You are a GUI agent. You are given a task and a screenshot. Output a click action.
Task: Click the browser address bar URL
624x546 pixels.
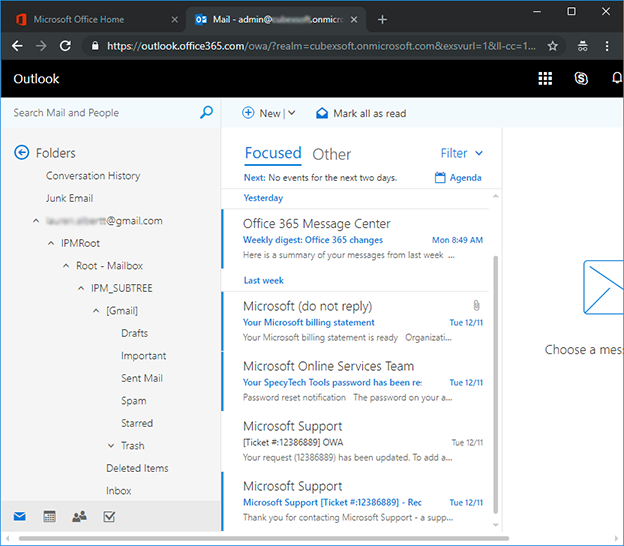321,46
